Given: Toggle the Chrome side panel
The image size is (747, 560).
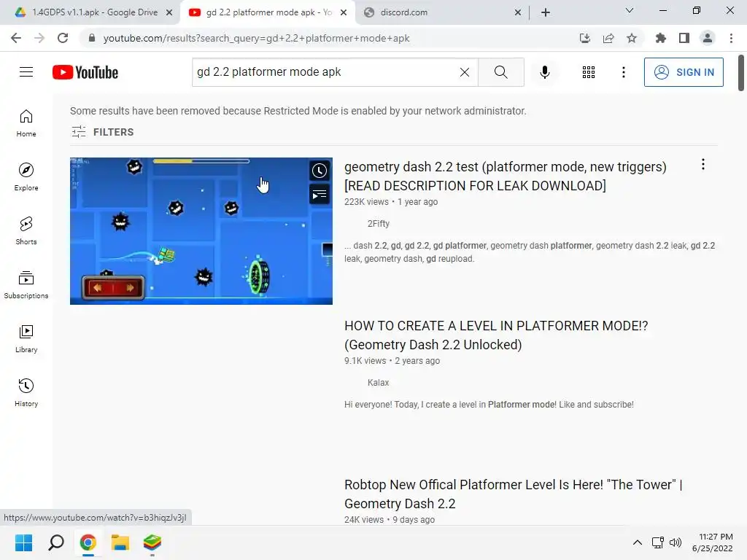Looking at the screenshot, I should [684, 38].
